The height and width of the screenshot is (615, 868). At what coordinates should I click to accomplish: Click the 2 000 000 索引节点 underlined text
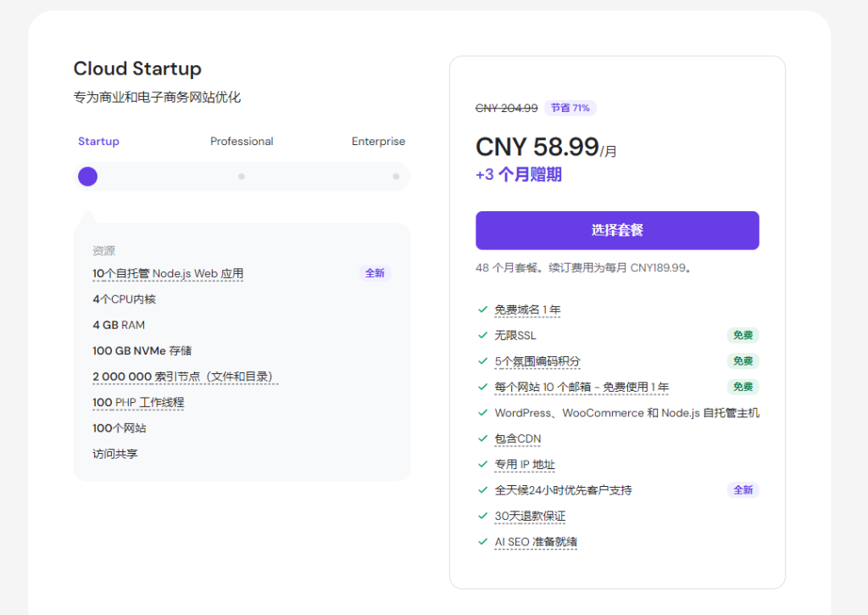click(185, 377)
